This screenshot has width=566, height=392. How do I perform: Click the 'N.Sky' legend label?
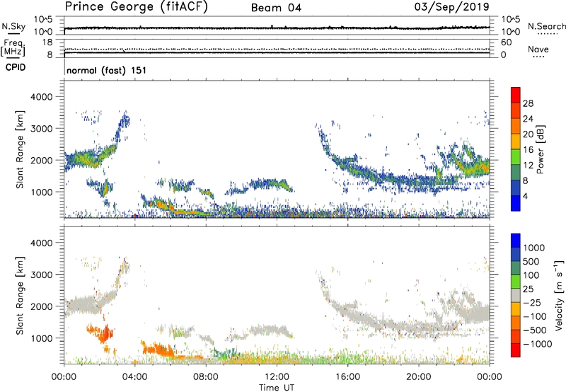(13, 26)
